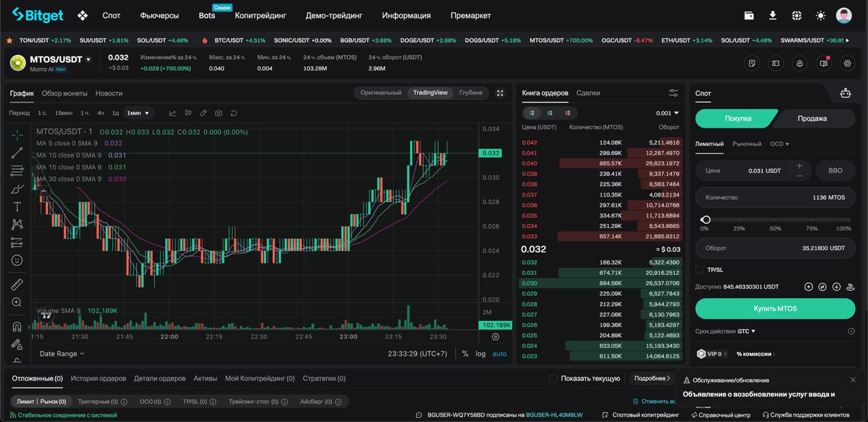
Task: Expand the % комиссии details
Action: click(x=755, y=353)
